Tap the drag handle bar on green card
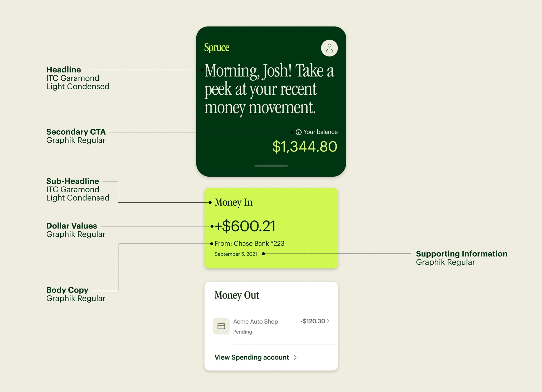This screenshot has width=542, height=392. tap(271, 166)
